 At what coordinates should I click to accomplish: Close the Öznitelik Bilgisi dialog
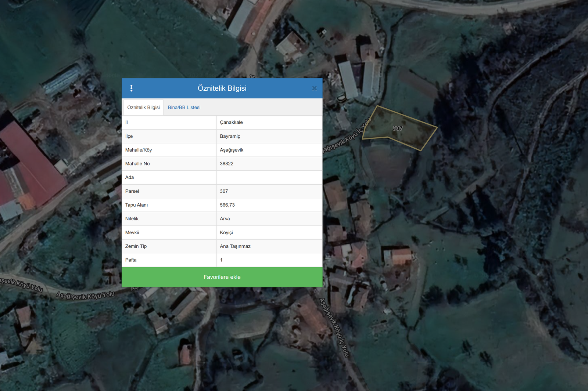tap(314, 88)
